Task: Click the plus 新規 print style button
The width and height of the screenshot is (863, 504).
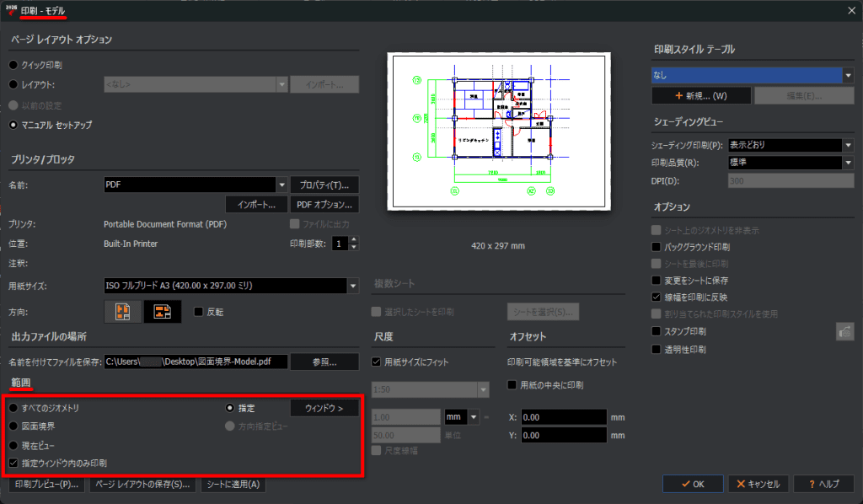Action: [701, 96]
